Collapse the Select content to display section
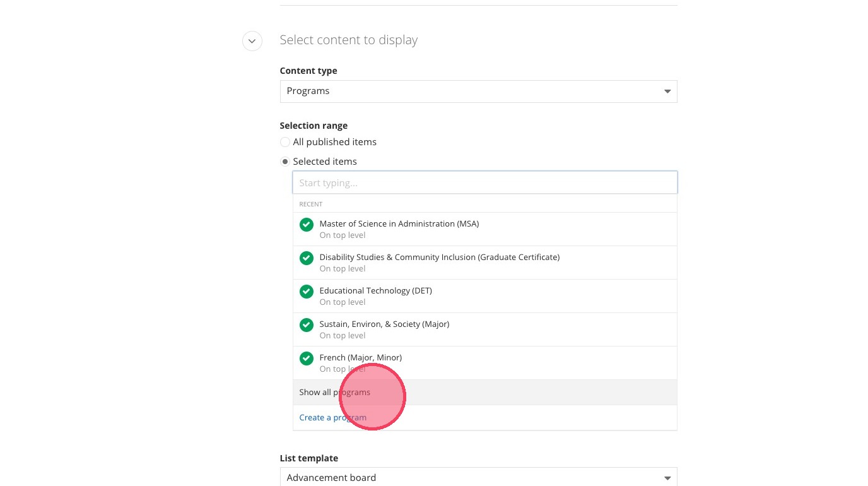 [252, 41]
